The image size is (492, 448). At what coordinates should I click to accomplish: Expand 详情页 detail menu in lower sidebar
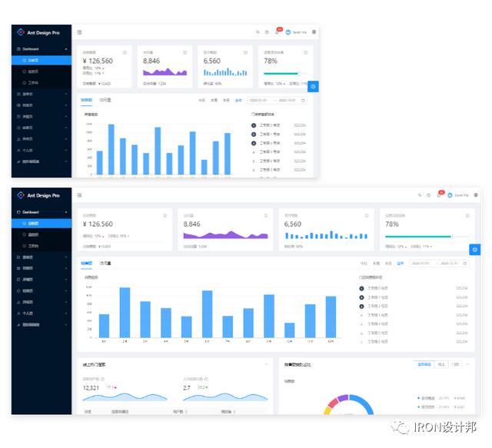42,280
